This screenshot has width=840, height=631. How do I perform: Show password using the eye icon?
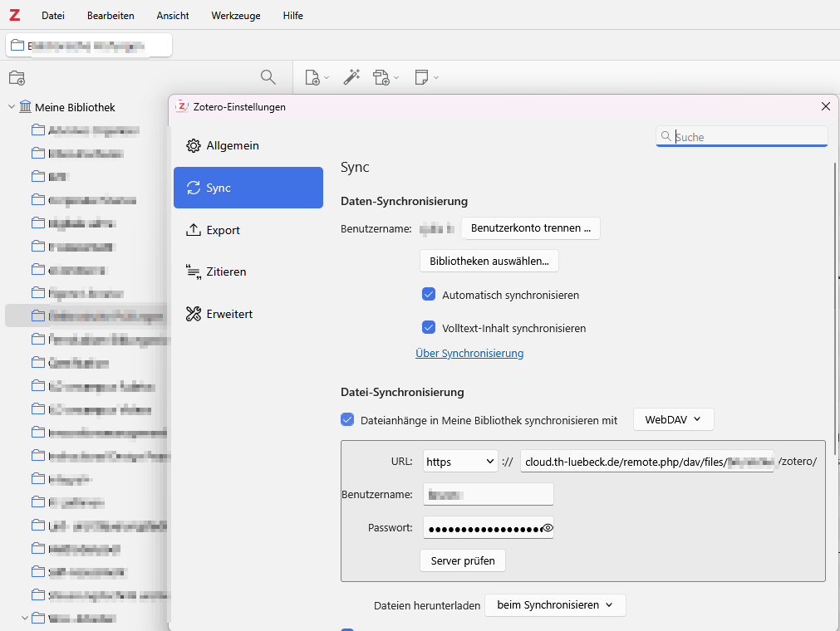pos(547,528)
